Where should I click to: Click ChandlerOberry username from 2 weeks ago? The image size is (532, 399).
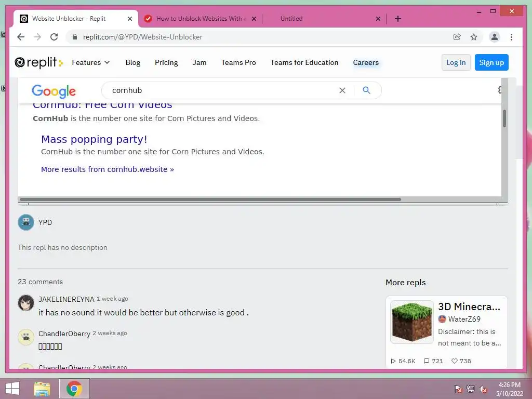(x=64, y=334)
